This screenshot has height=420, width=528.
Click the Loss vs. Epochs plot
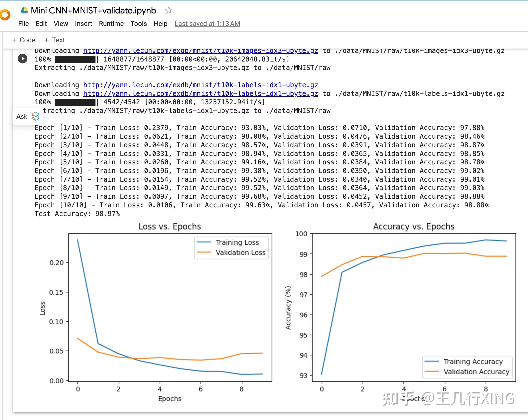point(170,307)
